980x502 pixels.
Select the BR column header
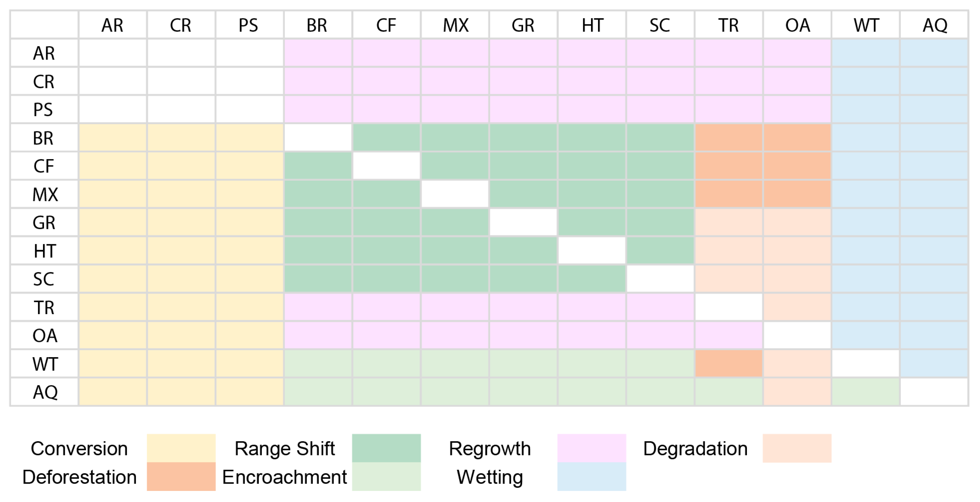coord(317,25)
